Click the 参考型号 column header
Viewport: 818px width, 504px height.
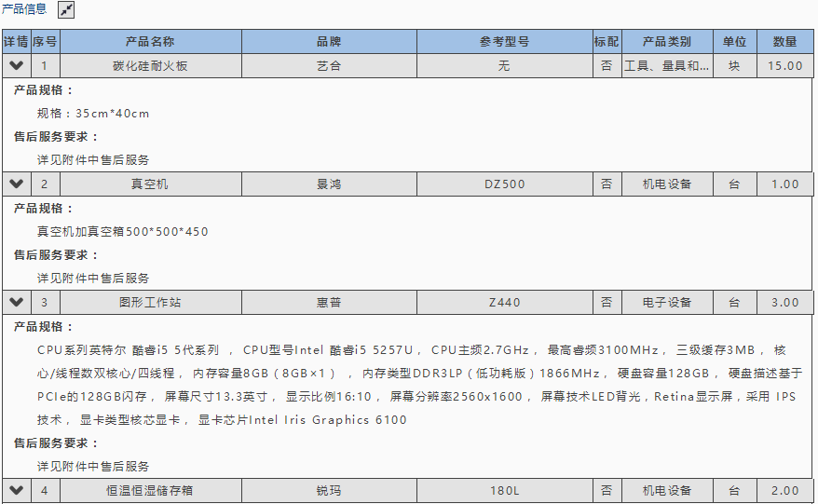click(x=504, y=42)
